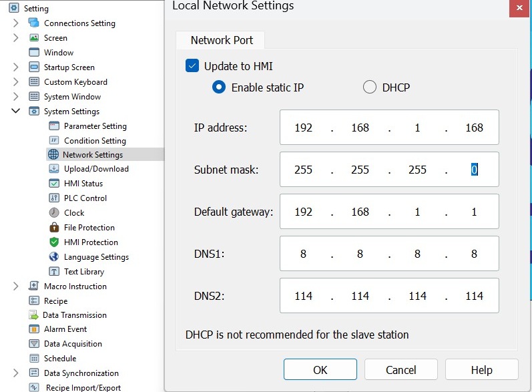Open the HMI Protection shield icon

54,242
